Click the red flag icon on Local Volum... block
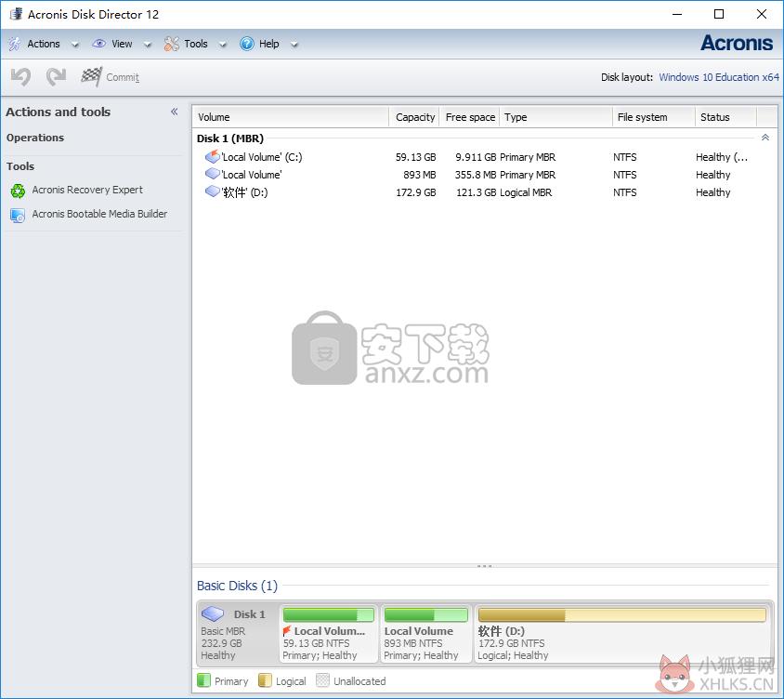The image size is (784, 699). point(287,630)
